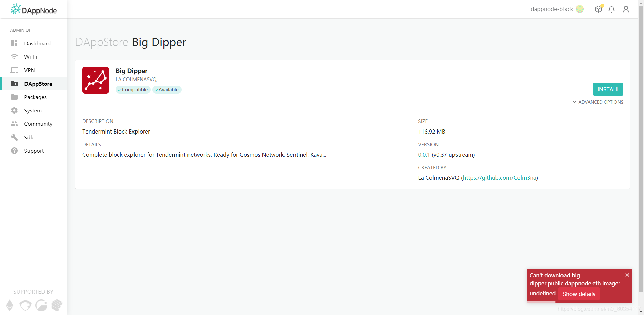Click the Big Dipper package name heading
The image size is (644, 315).
[x=131, y=71]
